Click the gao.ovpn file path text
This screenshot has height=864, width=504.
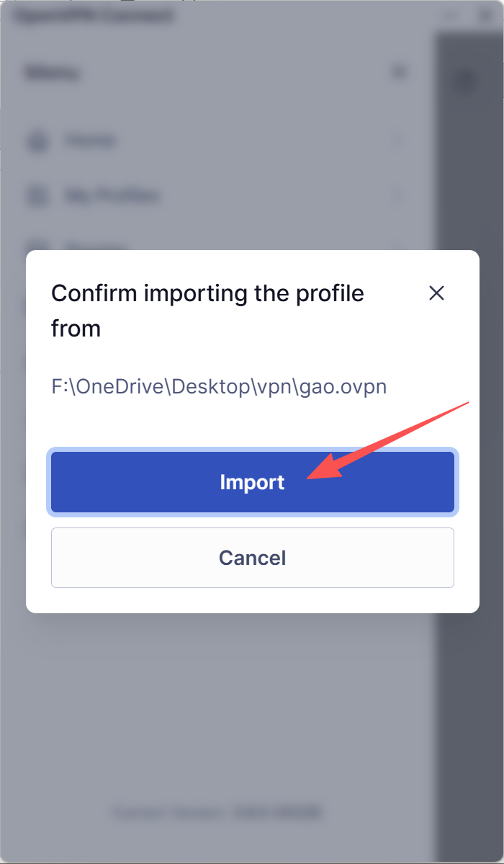click(219, 386)
